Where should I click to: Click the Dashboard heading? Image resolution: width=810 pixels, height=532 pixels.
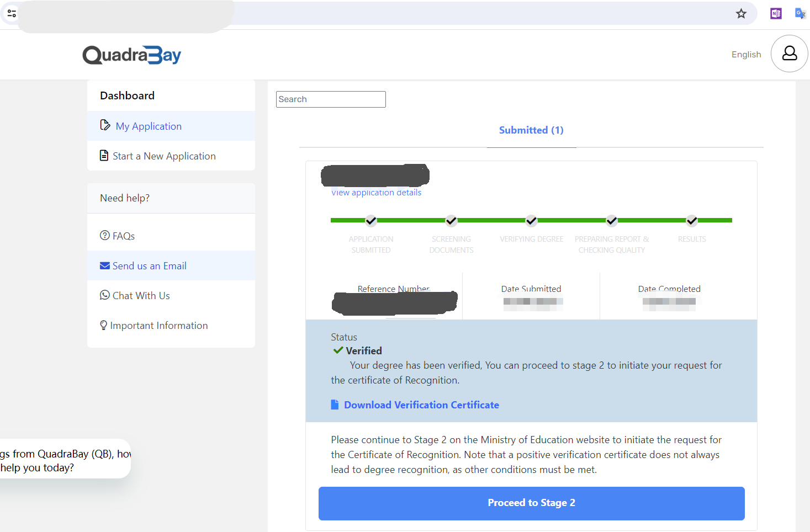tap(127, 95)
